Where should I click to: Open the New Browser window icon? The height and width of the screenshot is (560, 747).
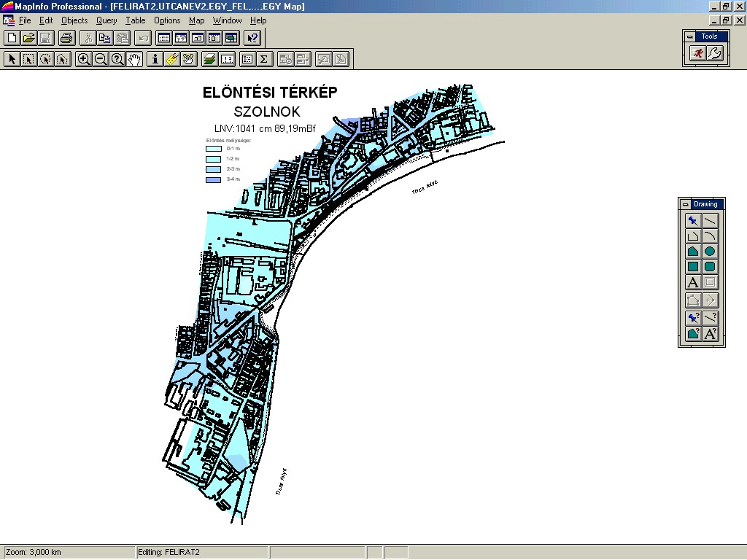pyautogui.click(x=163, y=38)
